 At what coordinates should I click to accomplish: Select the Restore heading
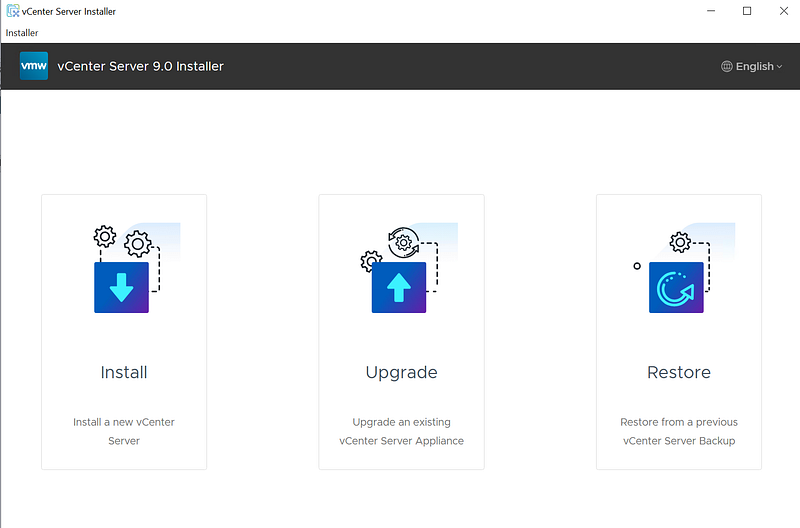point(679,372)
